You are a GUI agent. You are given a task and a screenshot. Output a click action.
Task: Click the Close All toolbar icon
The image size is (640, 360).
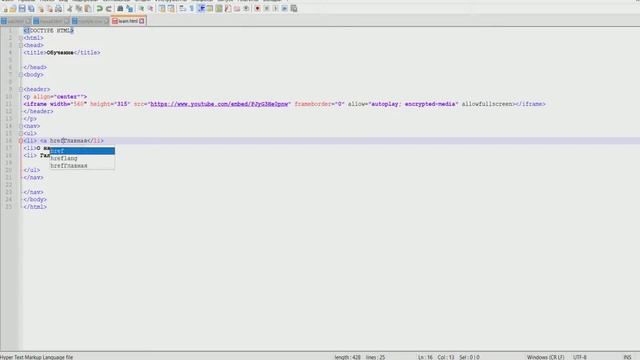[49, 9]
